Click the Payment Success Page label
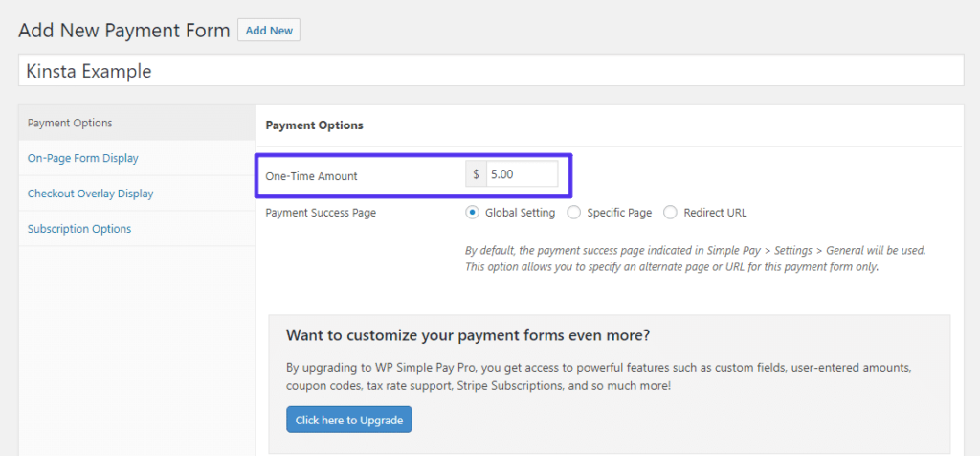Image resolution: width=980 pixels, height=456 pixels. (321, 213)
